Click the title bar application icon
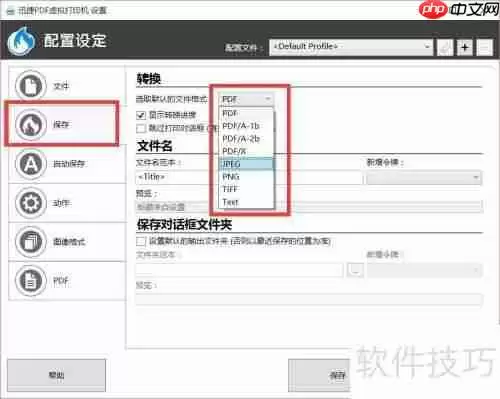The height and width of the screenshot is (399, 500). pos(10,11)
